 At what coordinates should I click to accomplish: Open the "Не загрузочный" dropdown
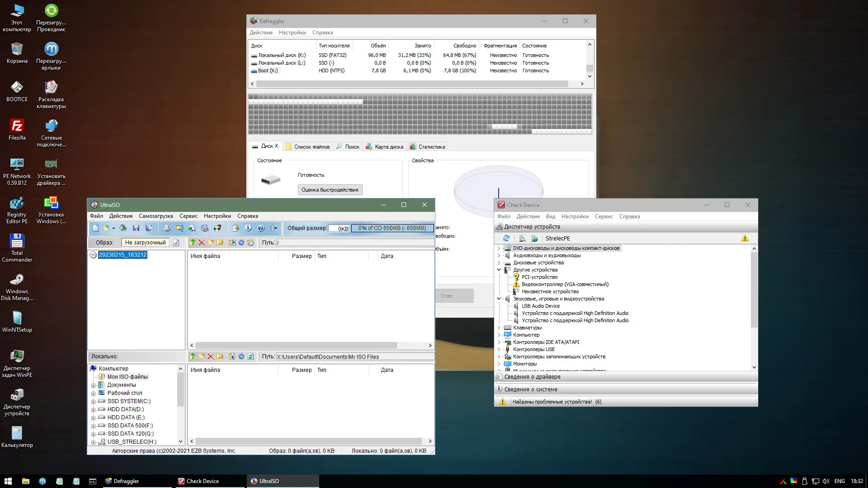pos(145,242)
